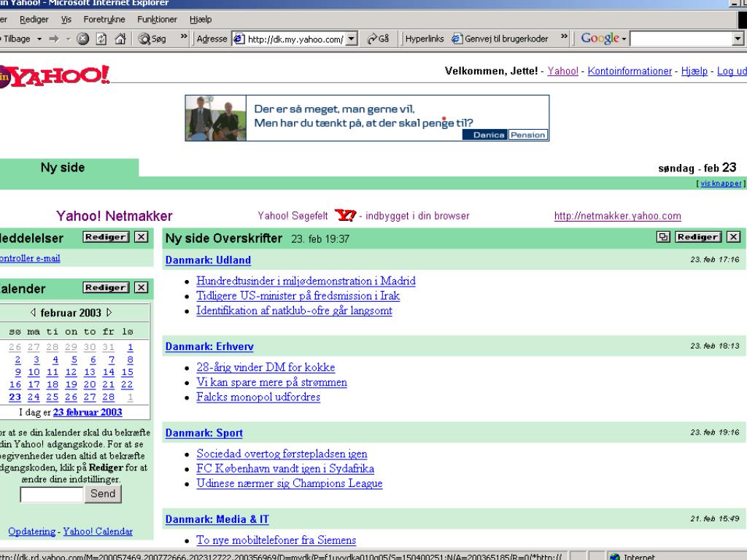
Task: Click the Google toolbar search field
Action: point(681,39)
